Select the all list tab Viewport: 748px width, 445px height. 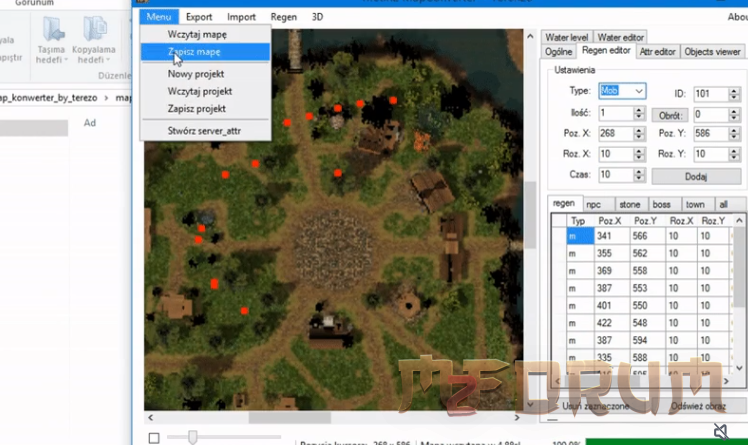pos(724,205)
